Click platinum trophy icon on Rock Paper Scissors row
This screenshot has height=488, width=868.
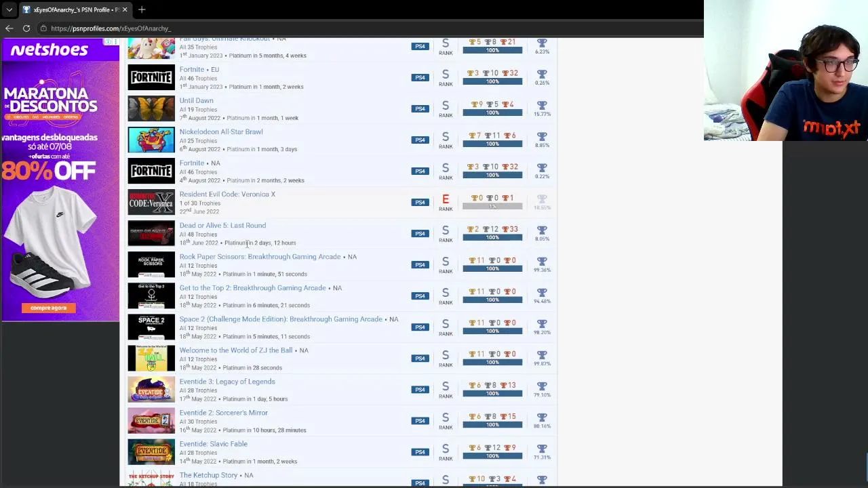(542, 261)
